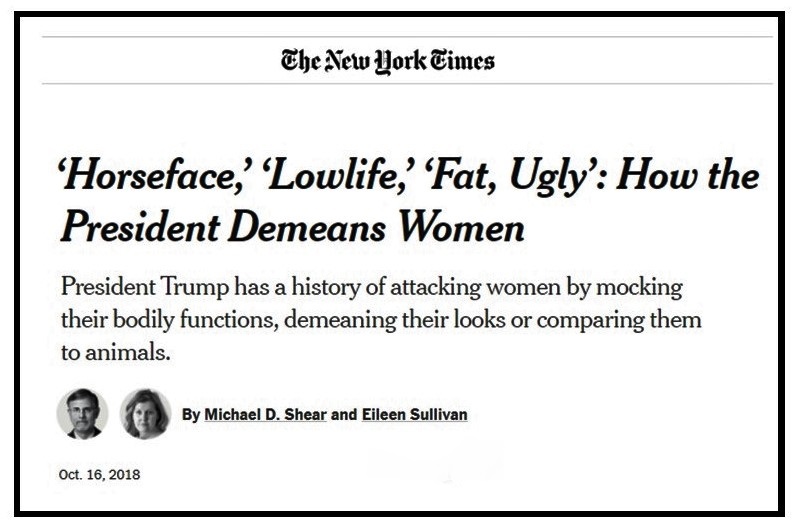Image resolution: width=796 pixels, height=521 pixels.
Task: Click the bearded male author photo
Action: (x=82, y=413)
